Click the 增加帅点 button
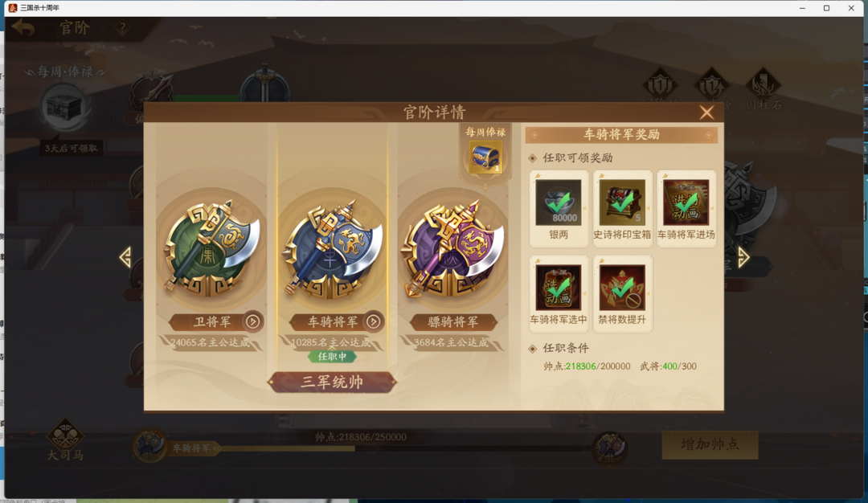Screen dimensions: 868x503 click(710, 444)
